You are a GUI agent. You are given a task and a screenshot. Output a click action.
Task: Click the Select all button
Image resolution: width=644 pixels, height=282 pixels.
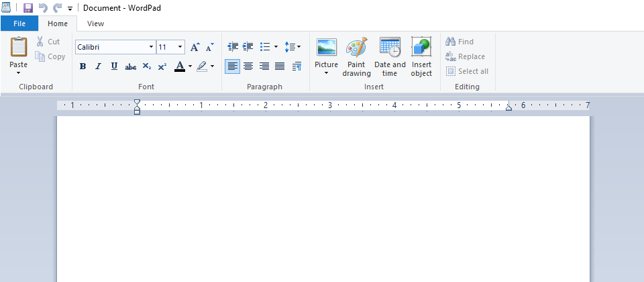(467, 71)
